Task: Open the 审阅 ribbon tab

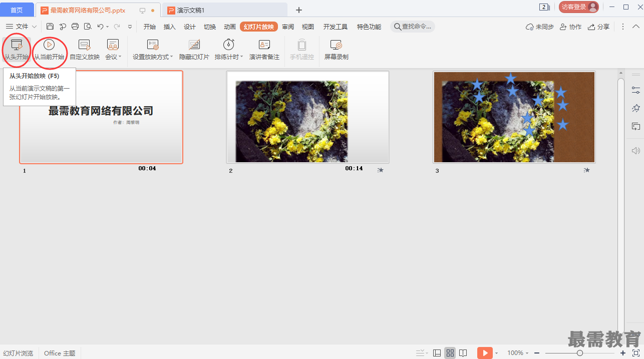Action: [288, 27]
